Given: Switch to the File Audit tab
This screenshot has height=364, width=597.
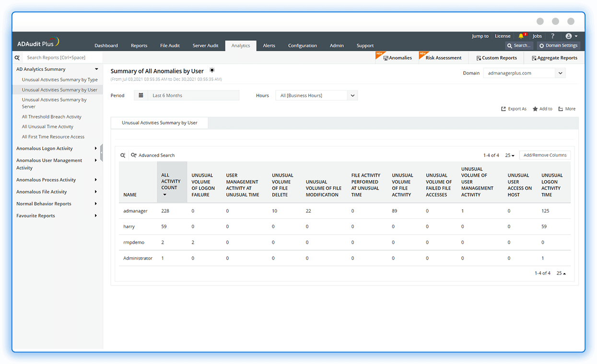Looking at the screenshot, I should [x=170, y=45].
